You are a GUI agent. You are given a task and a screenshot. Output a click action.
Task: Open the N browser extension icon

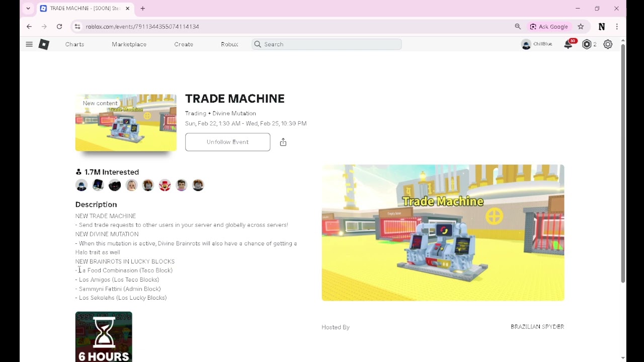pos(602,27)
